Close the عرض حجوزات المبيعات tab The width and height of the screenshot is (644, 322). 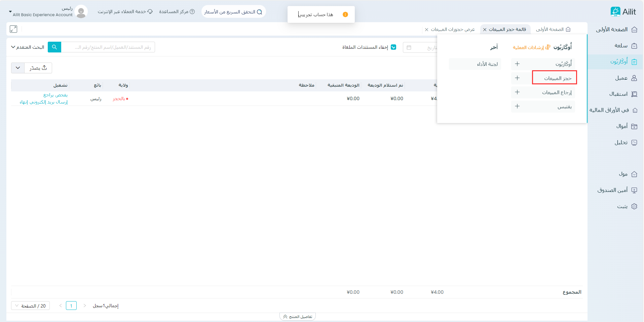tap(426, 30)
